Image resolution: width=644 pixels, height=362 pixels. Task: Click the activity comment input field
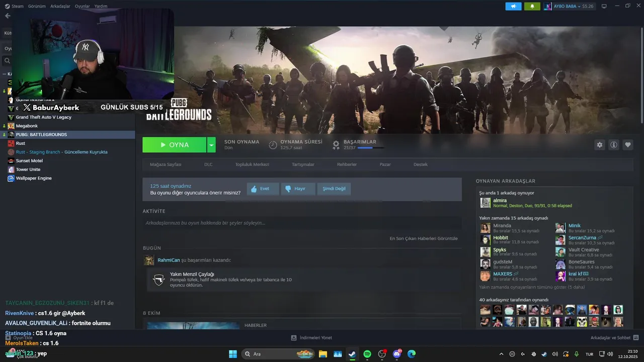[x=302, y=223]
